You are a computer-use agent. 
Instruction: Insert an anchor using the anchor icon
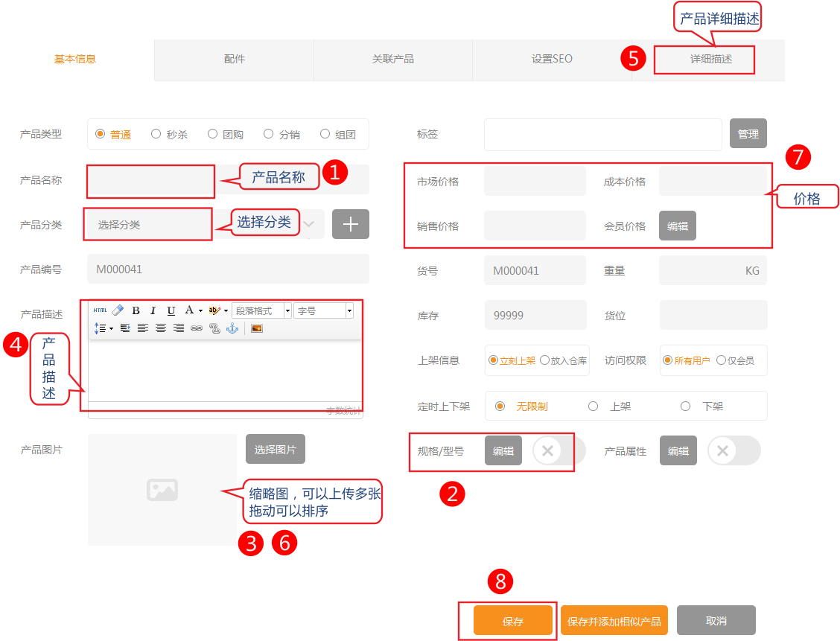click(x=232, y=328)
